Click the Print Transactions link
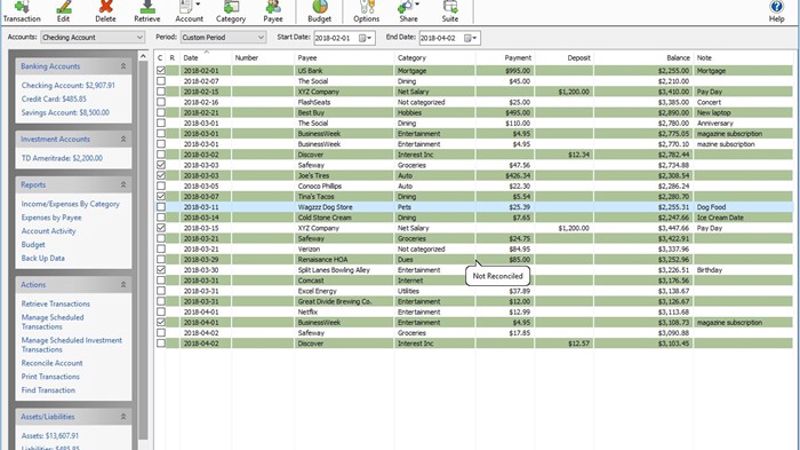The image size is (800, 450). [x=51, y=377]
